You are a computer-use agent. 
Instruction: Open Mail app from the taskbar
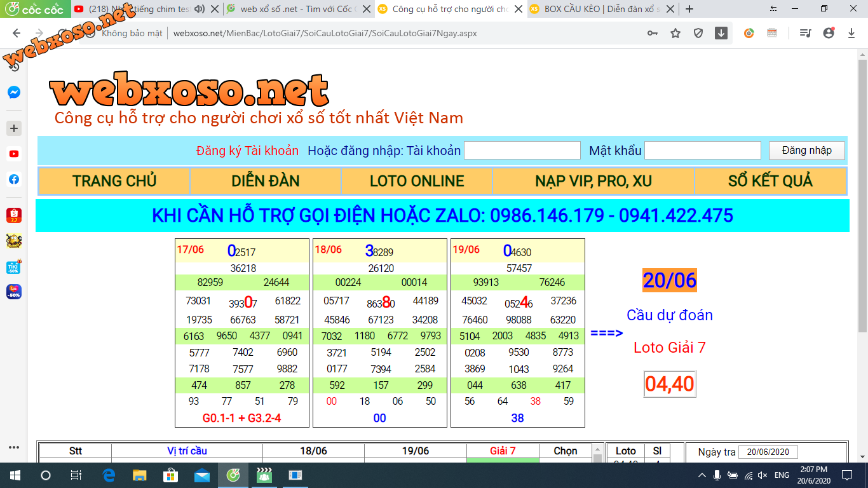click(x=202, y=475)
